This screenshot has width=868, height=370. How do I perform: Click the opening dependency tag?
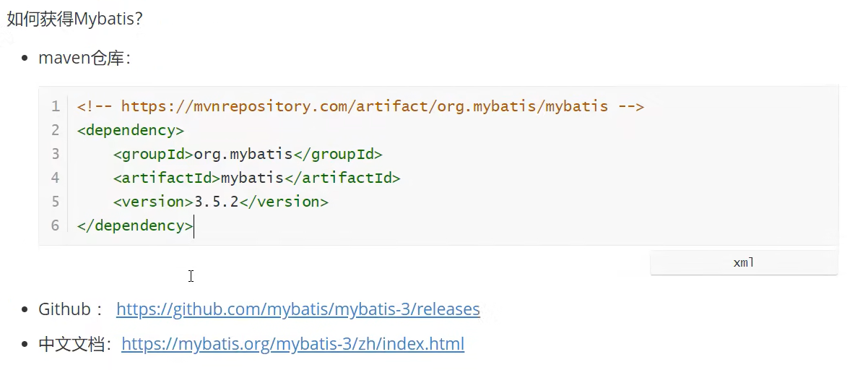(x=130, y=131)
